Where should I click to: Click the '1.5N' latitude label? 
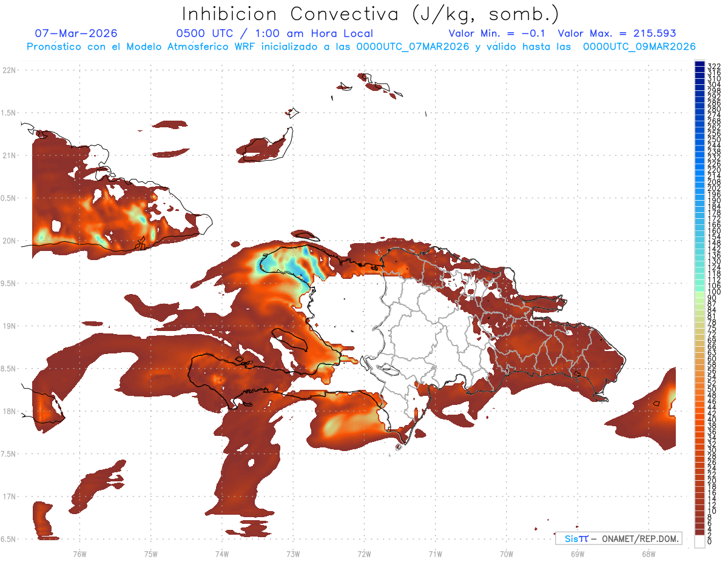pyautogui.click(x=9, y=113)
